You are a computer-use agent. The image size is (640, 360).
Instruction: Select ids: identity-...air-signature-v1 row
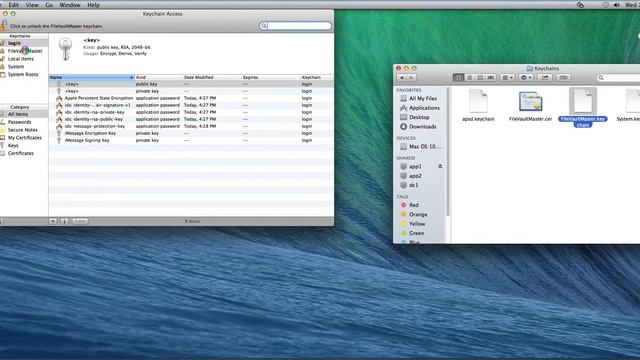point(191,105)
